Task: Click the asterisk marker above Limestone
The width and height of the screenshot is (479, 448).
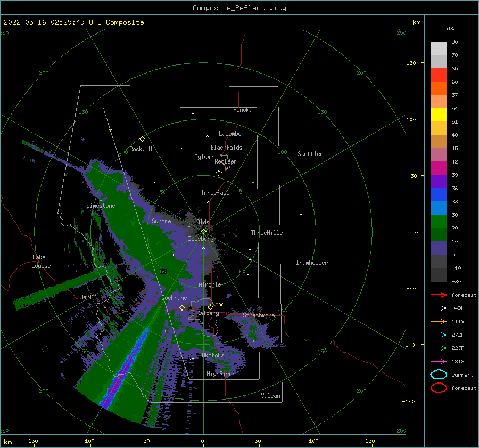Action: click(x=101, y=201)
